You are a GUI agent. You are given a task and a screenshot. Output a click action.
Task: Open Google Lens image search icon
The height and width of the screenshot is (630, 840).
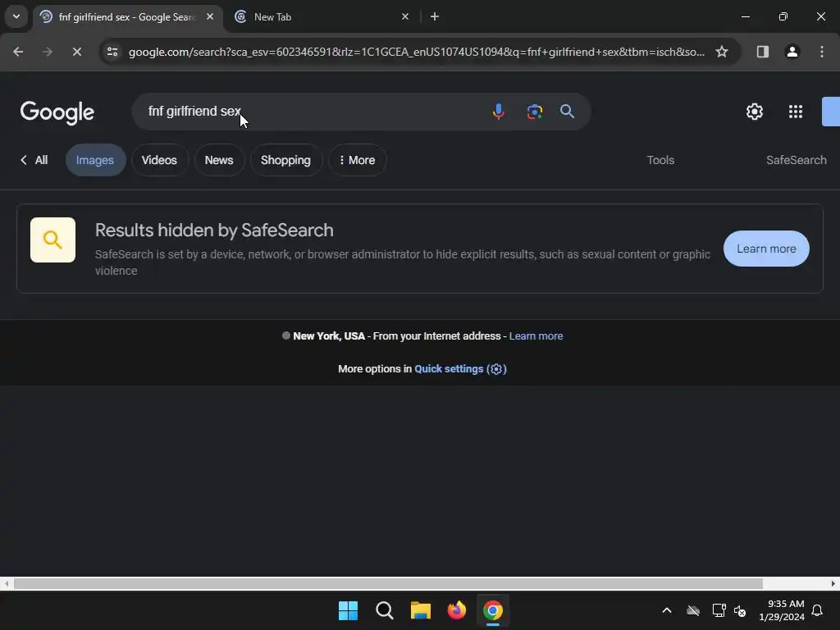pos(534,112)
